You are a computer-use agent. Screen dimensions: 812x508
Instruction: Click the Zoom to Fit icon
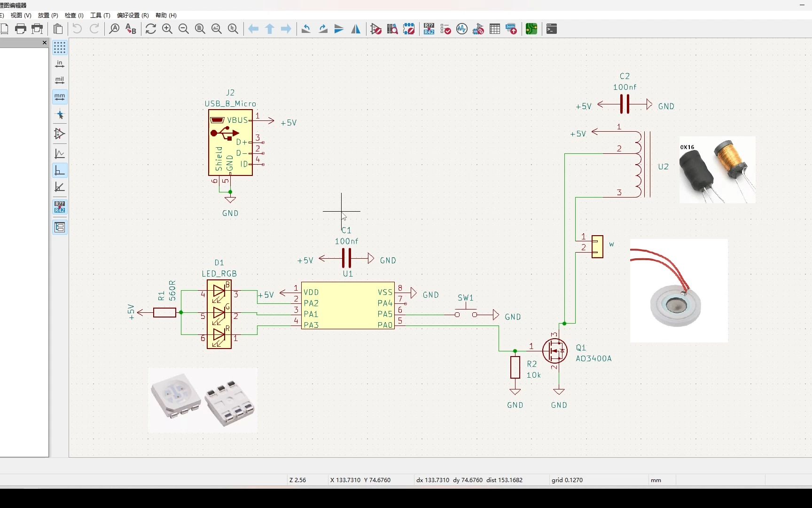coord(200,29)
